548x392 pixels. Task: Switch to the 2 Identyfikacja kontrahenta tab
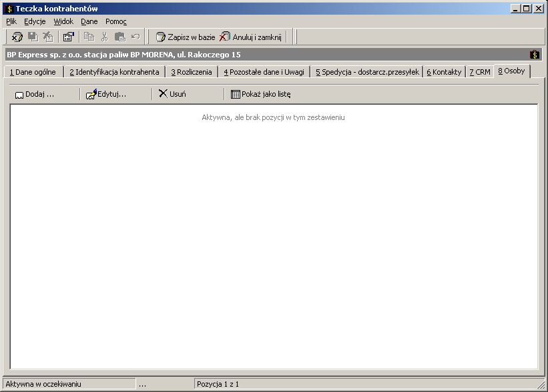114,72
